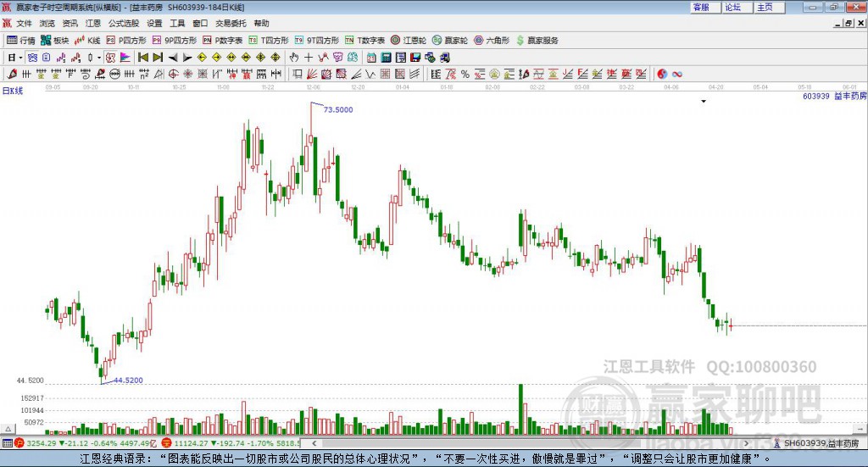
Task: Select the crosshair plus tool
Action: coord(309,58)
